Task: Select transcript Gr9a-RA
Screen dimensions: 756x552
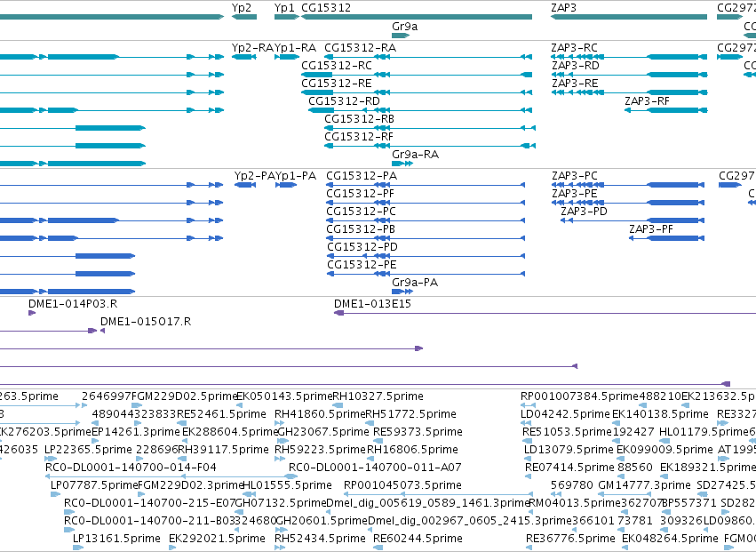Action: pos(415,155)
